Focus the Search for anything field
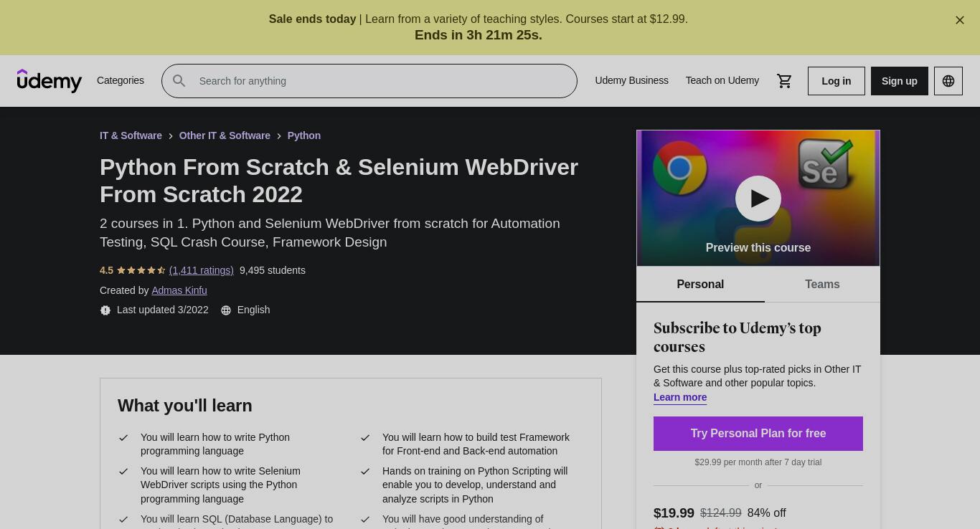The height and width of the screenshot is (529, 980). [x=369, y=81]
